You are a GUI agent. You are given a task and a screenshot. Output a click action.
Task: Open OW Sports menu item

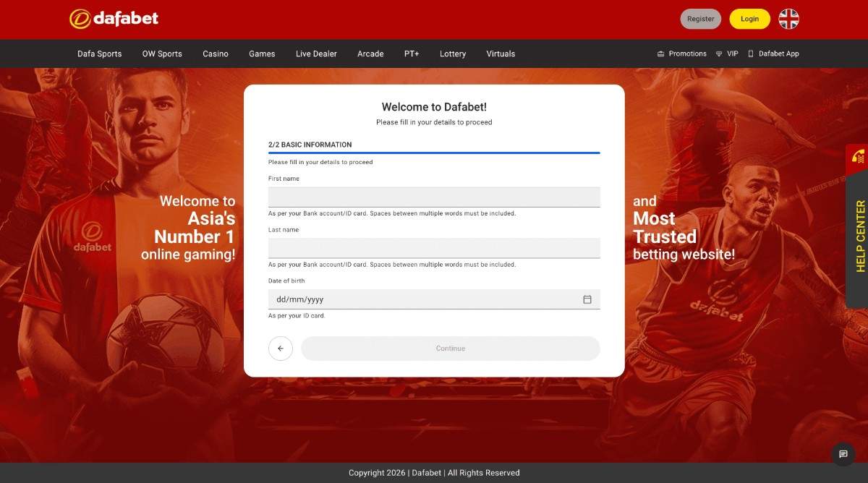click(162, 54)
